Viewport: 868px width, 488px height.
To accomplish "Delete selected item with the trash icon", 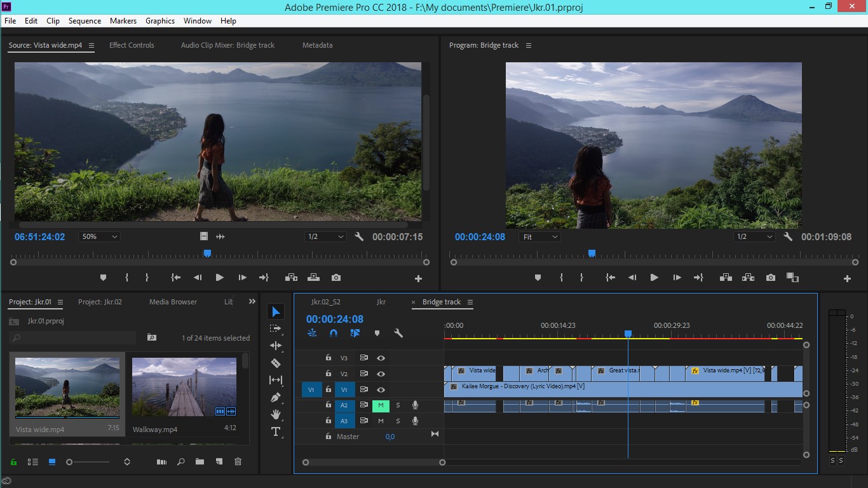I will tap(238, 462).
